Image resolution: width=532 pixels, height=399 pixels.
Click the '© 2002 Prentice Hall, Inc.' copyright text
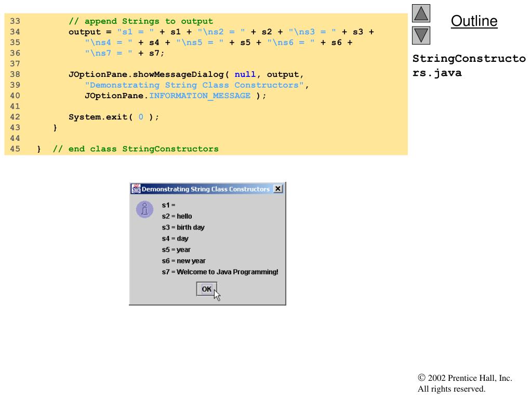[x=465, y=378]
